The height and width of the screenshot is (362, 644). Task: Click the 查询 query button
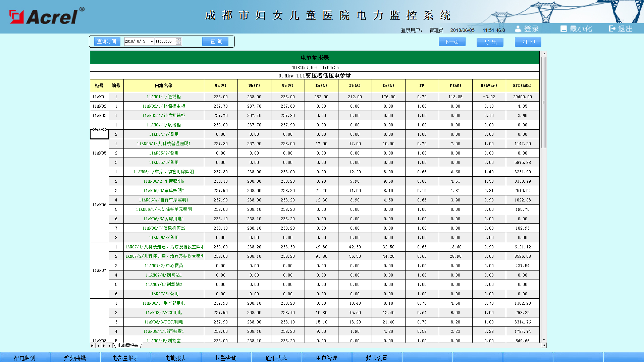coord(215,42)
